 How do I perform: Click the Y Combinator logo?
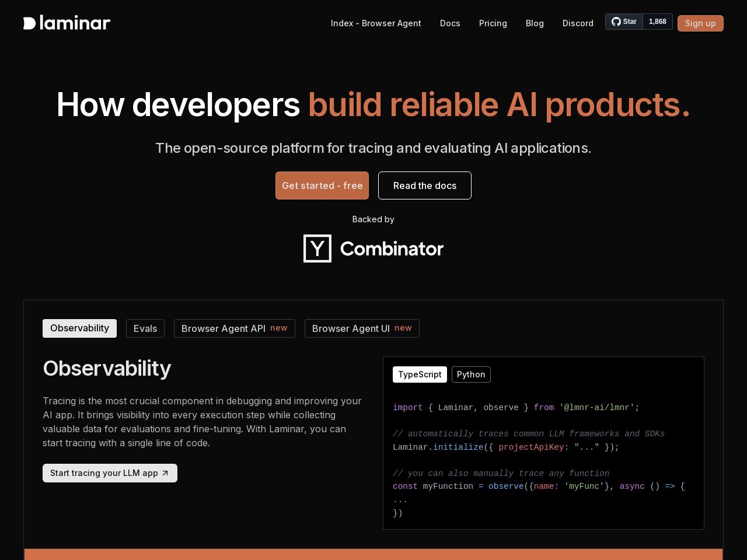point(373,249)
